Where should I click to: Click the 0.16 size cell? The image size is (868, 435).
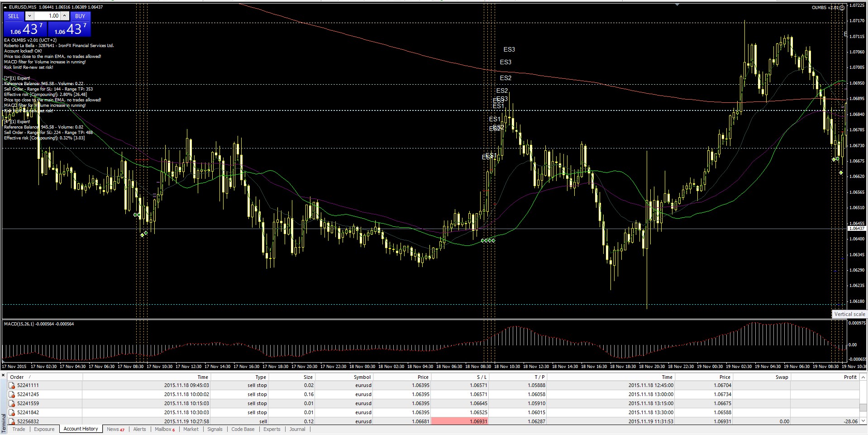pos(308,395)
